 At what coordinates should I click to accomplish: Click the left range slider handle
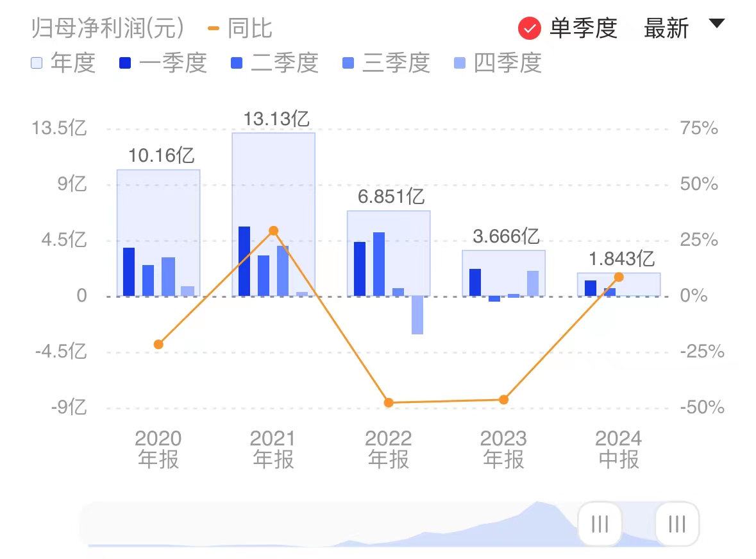click(x=600, y=524)
